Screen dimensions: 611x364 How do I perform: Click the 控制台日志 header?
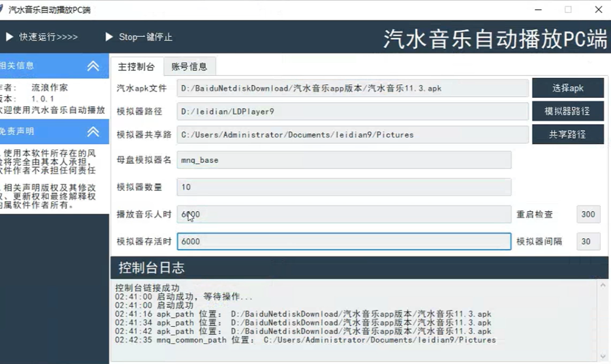(359, 267)
